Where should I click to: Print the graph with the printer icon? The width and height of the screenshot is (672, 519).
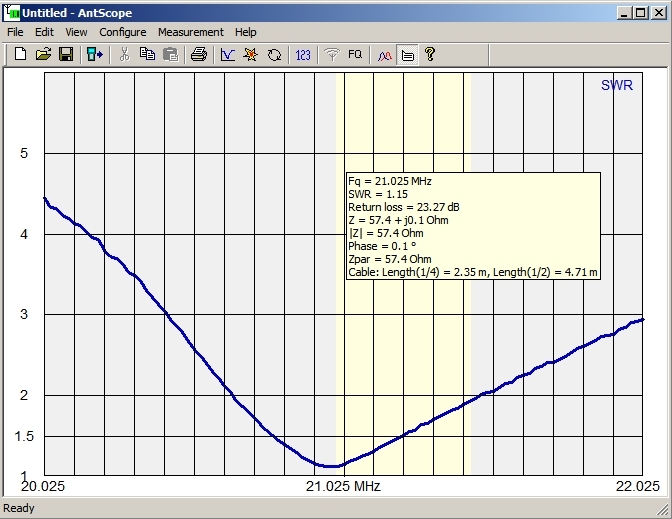pyautogui.click(x=199, y=54)
